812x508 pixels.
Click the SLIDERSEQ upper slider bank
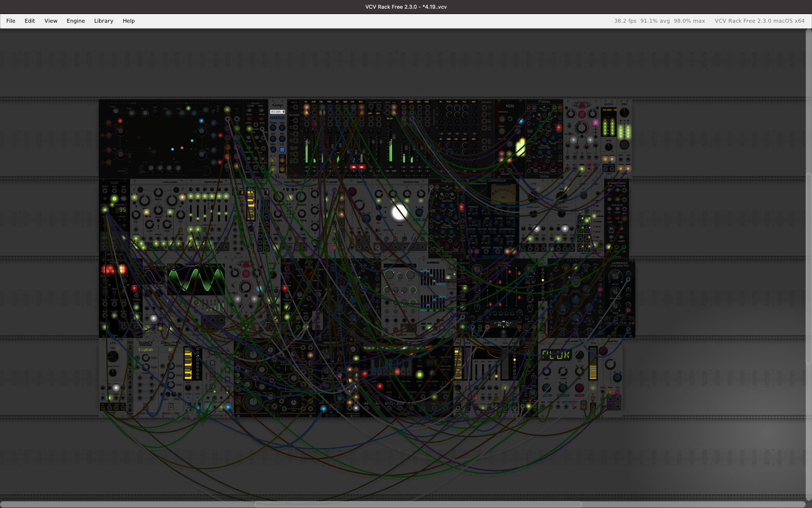point(433,277)
